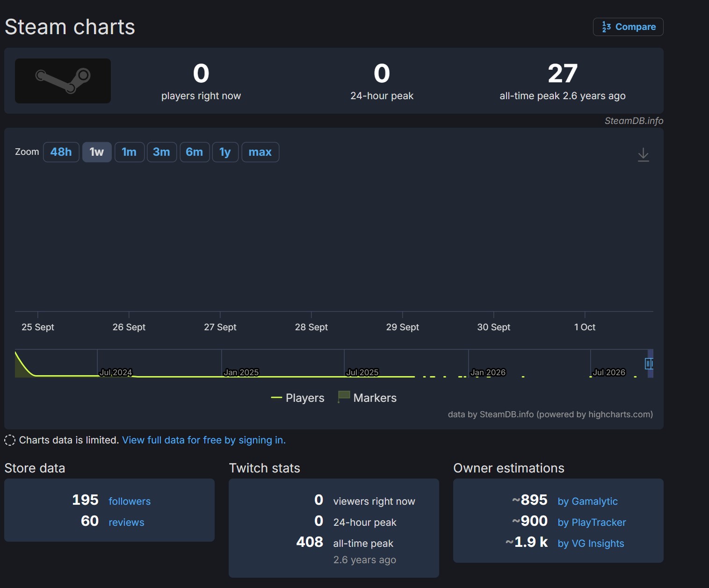Select the 48h zoom range
Screen dimensions: 709x588
tap(61, 152)
